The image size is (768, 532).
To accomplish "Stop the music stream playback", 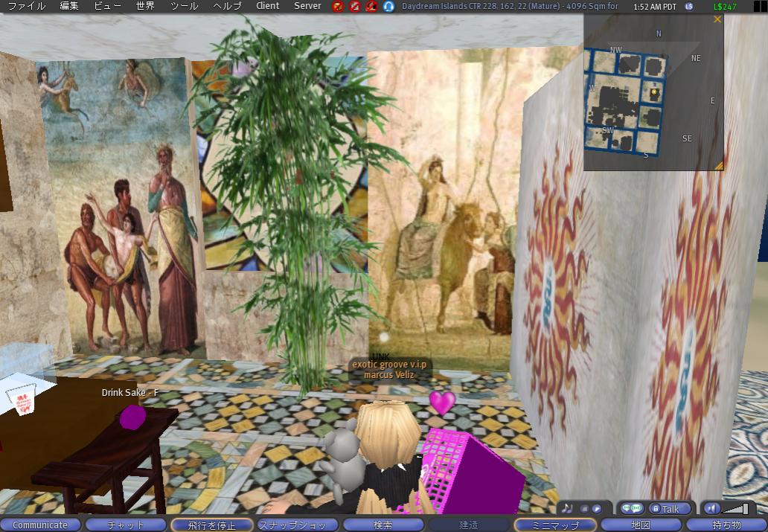I will (584, 508).
